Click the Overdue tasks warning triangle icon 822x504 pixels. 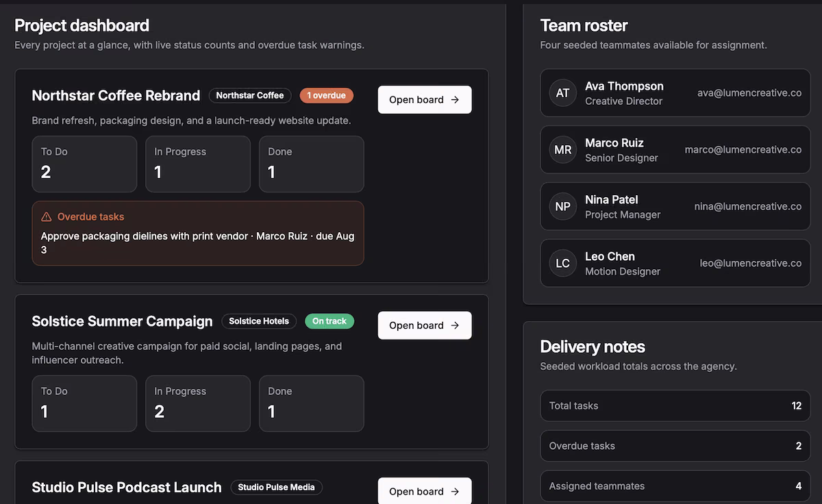pyautogui.click(x=47, y=216)
